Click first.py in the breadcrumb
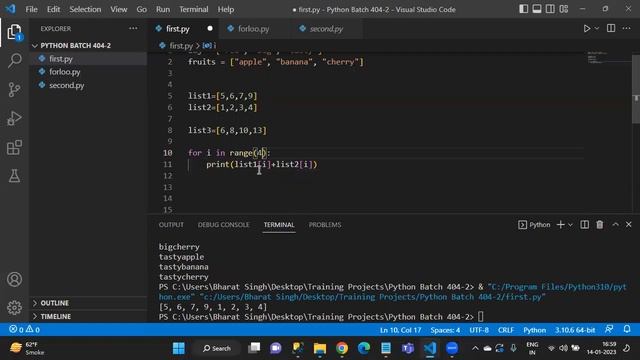The width and height of the screenshot is (640, 360). point(181,46)
